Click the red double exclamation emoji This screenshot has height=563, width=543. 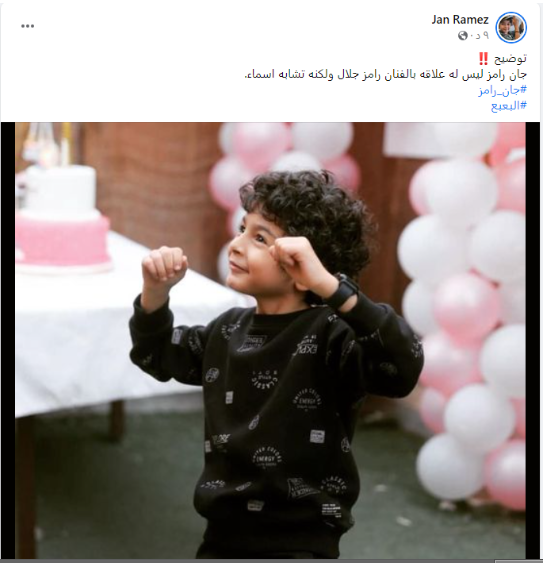483,59
